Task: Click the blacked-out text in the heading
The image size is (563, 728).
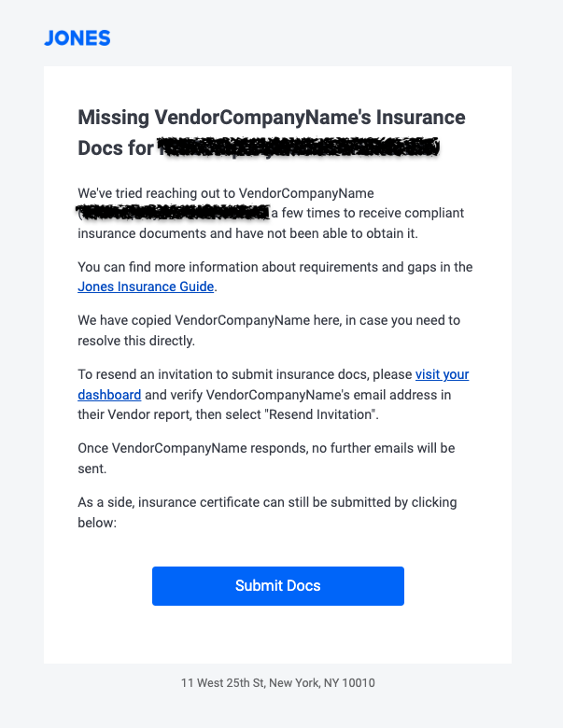Action: [x=297, y=148]
